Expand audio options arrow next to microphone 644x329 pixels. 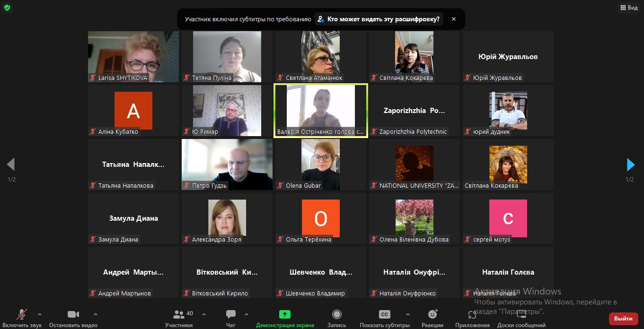pos(39,314)
